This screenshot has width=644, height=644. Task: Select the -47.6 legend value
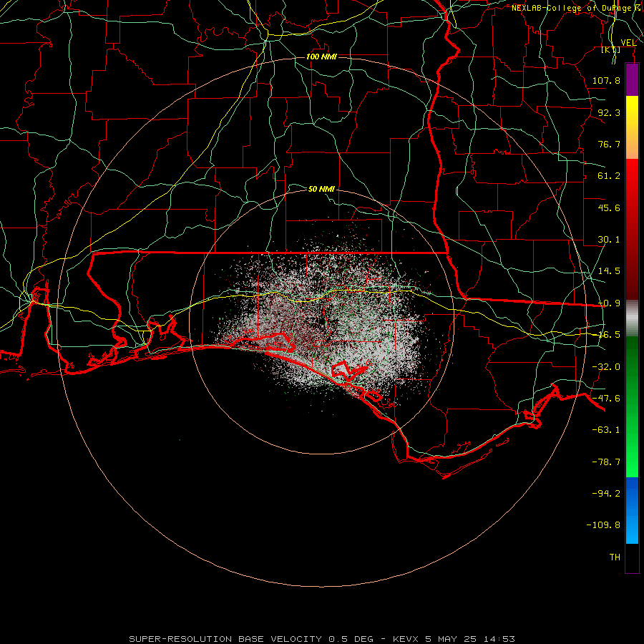606,399
